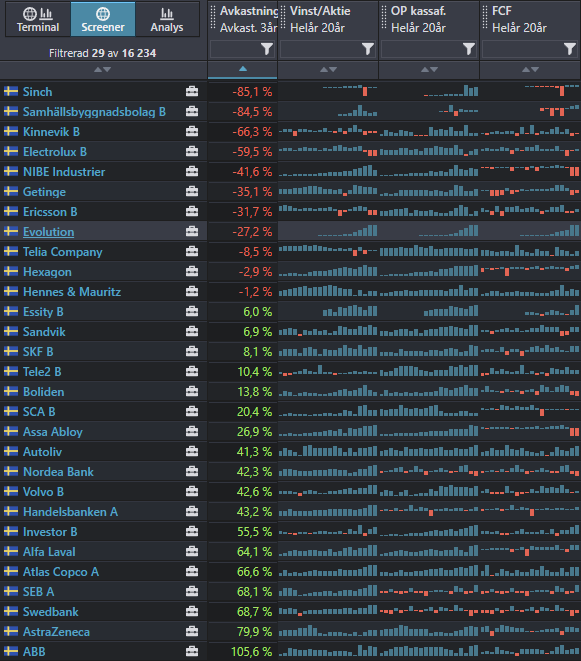This screenshot has width=581, height=661.
Task: Click briefcase icon for Samhällsbyggnadsbolag B
Action: pyautogui.click(x=192, y=111)
